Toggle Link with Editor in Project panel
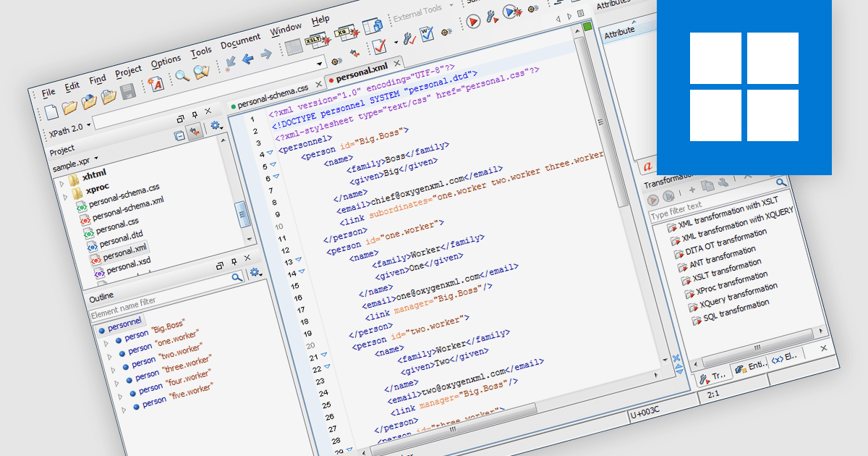Screen dimensions: 868x456 pyautogui.click(x=194, y=132)
